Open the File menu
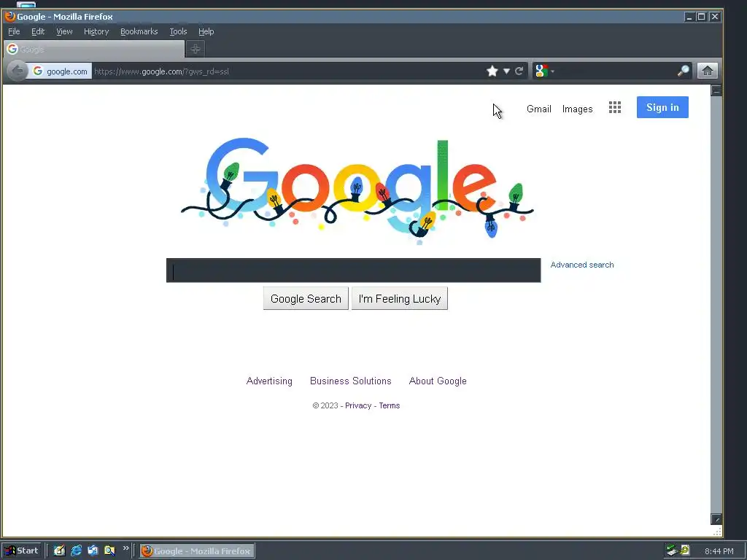Screen dimensions: 747x560 (14, 31)
